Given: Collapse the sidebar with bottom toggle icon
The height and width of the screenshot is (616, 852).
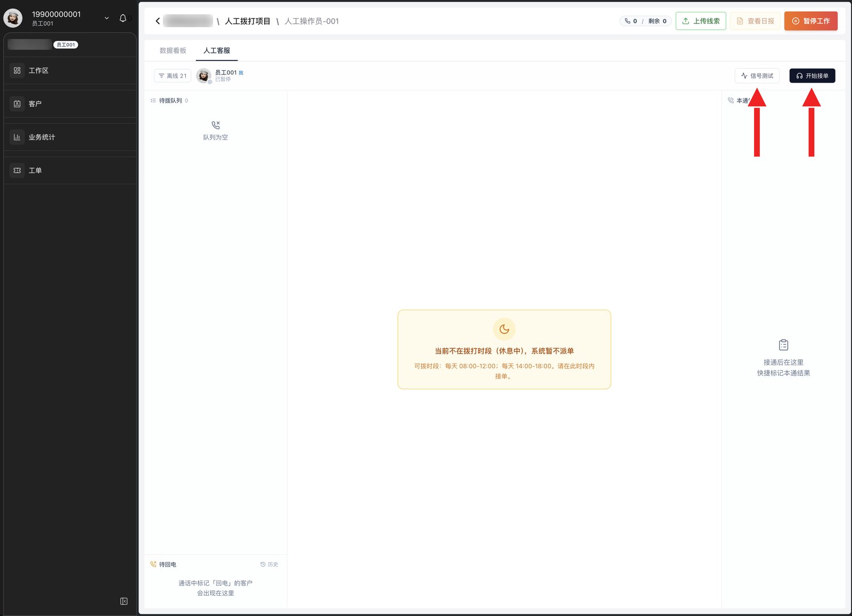Looking at the screenshot, I should (124, 601).
